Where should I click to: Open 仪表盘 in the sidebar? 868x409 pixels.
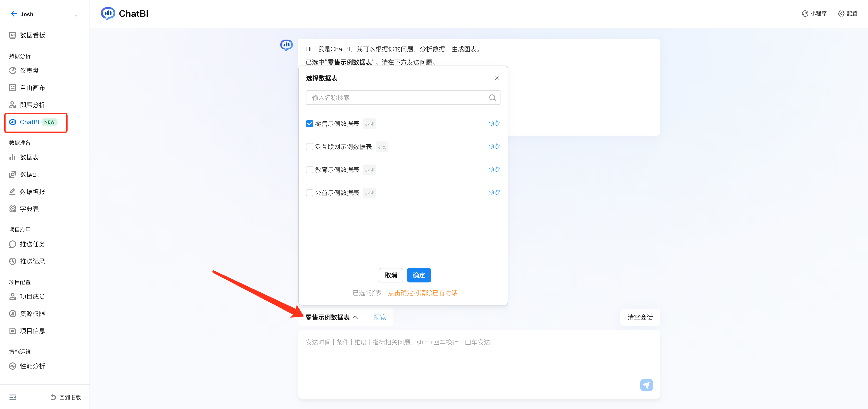point(29,70)
